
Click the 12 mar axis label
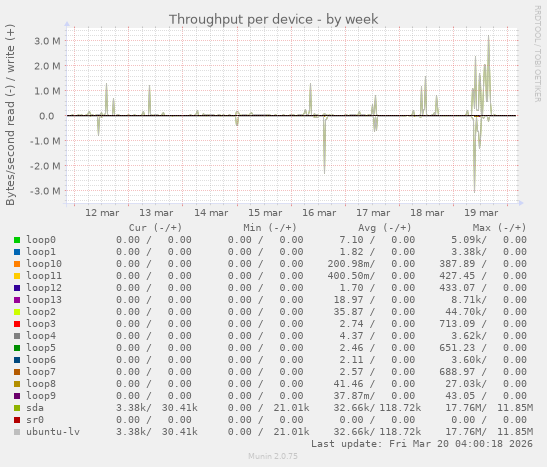[x=102, y=213]
